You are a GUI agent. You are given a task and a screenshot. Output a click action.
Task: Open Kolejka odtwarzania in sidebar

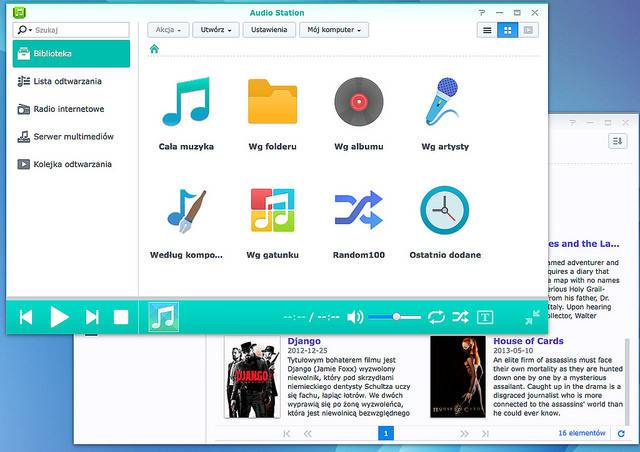point(71,164)
